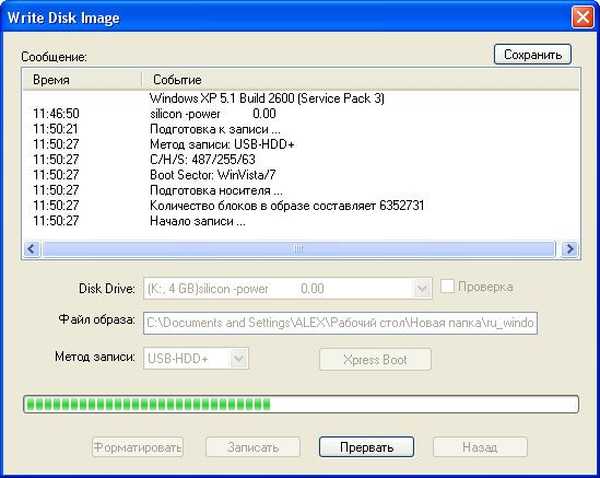Click the Файл образа path field
Viewport: 600px width, 478px height.
[x=341, y=323]
